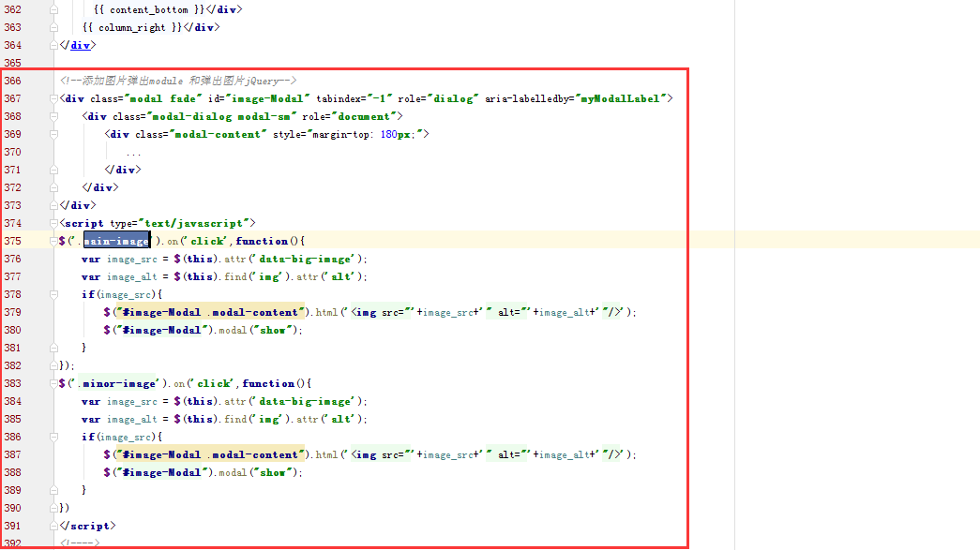The width and height of the screenshot is (980, 550).
Task: Click line number 365 in the gutter
Action: (x=12, y=63)
